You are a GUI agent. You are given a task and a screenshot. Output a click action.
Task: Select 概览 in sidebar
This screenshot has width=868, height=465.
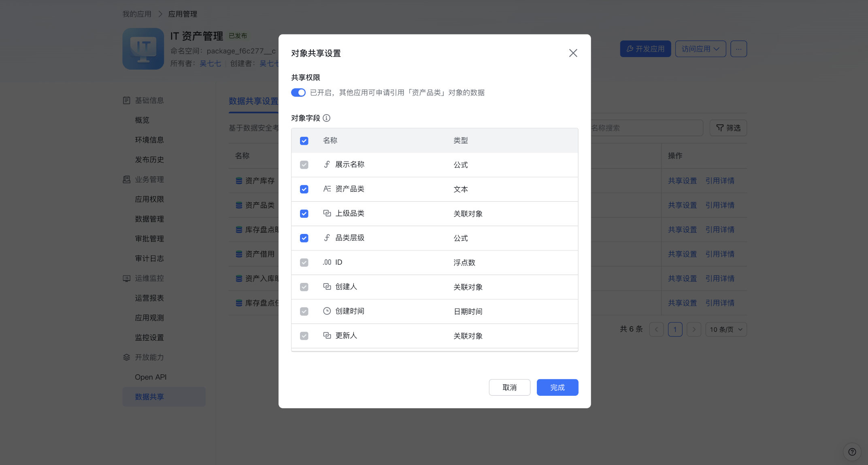click(x=142, y=120)
